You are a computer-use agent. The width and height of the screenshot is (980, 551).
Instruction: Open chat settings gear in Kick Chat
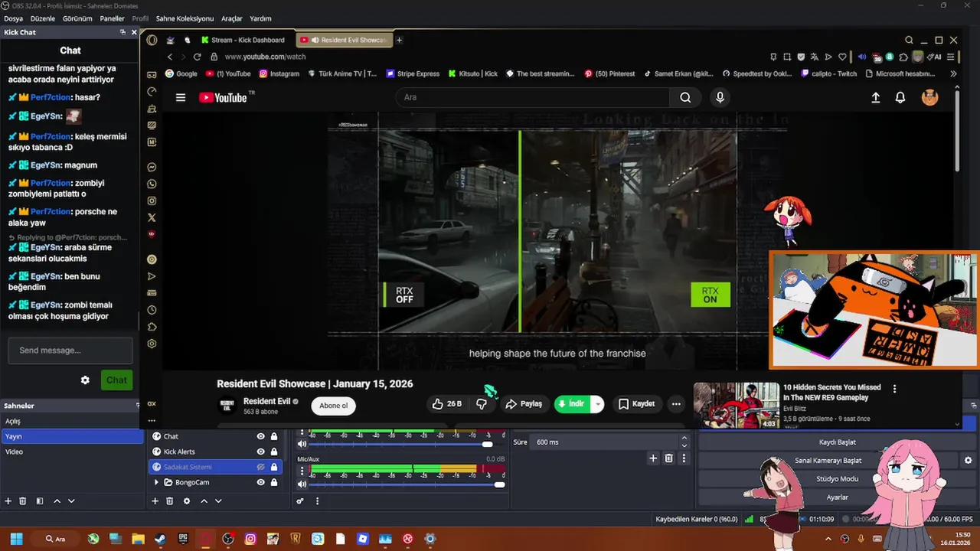point(85,380)
